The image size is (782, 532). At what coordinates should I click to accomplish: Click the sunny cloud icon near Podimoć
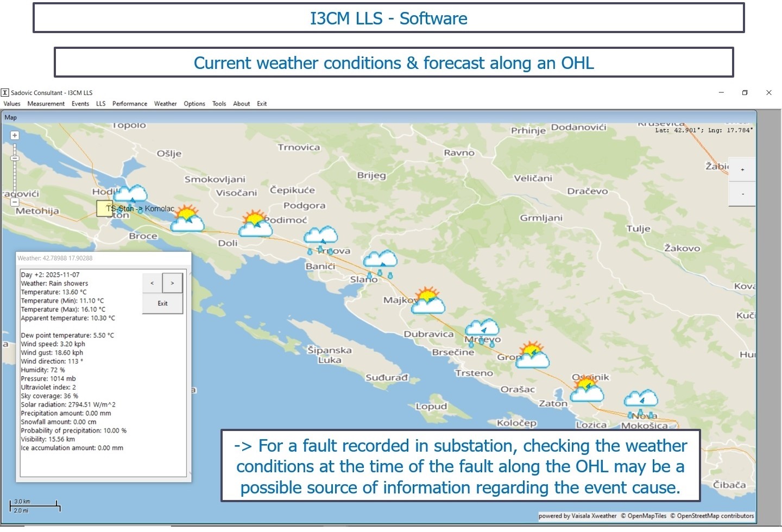(x=255, y=224)
